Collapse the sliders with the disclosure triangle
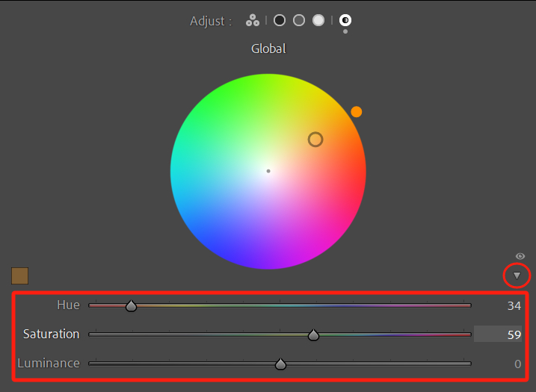Screen dimensions: 536x392 [517, 276]
